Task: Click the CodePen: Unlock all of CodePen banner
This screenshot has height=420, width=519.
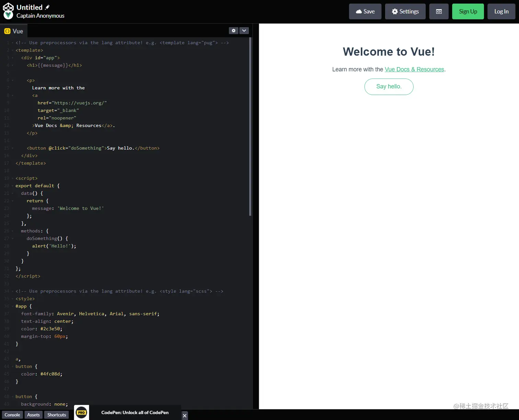Action: 135,412
